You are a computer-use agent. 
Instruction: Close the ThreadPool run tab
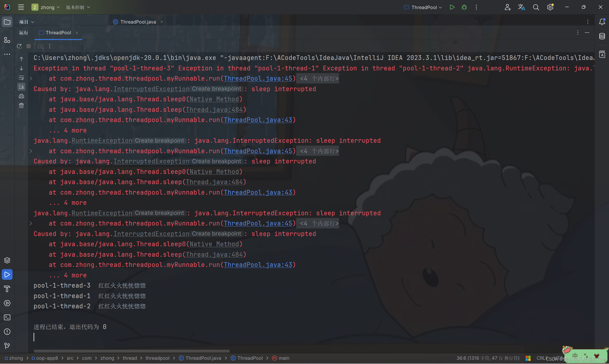(77, 33)
